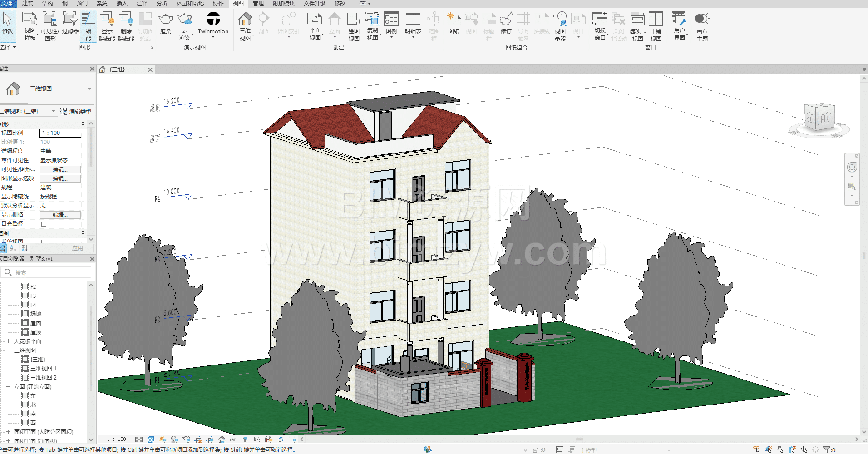Image resolution: width=868 pixels, height=454 pixels.
Task: Click the 编辑类型 button
Action: 76,111
